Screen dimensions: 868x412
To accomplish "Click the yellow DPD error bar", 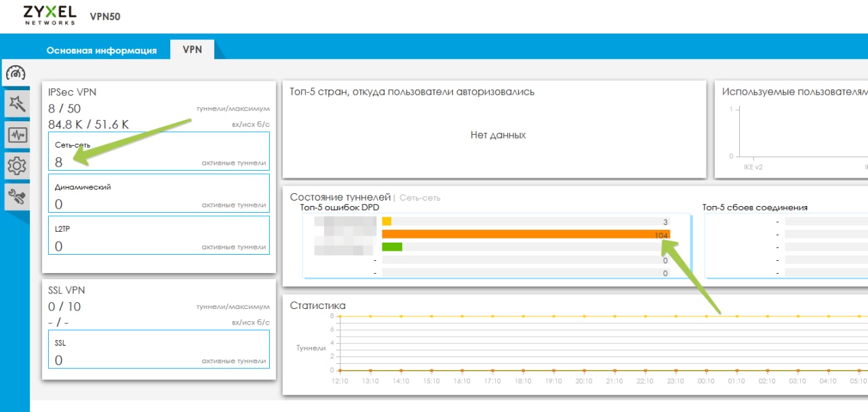I will pyautogui.click(x=387, y=222).
